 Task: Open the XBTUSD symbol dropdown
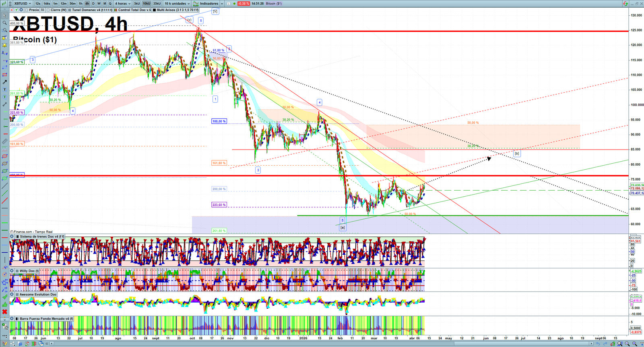(x=23, y=4)
